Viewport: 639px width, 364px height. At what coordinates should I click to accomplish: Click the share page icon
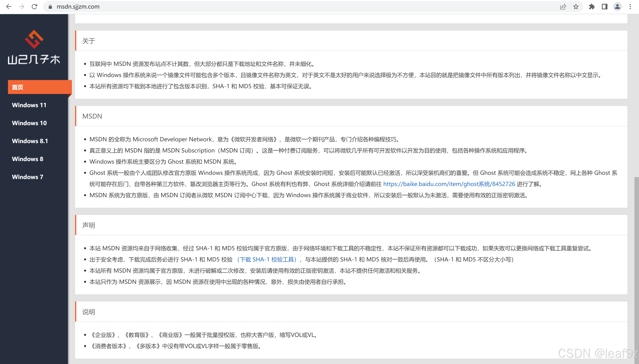point(563,7)
